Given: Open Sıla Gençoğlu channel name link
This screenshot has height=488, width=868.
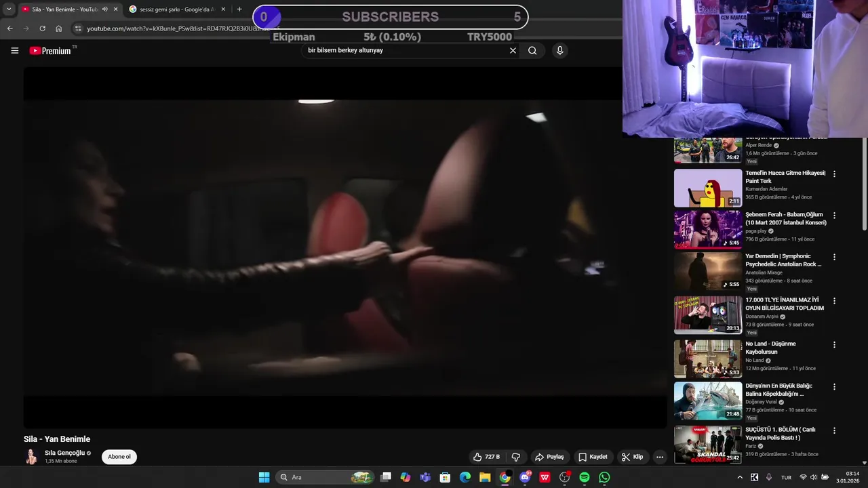Looking at the screenshot, I should tap(64, 453).
